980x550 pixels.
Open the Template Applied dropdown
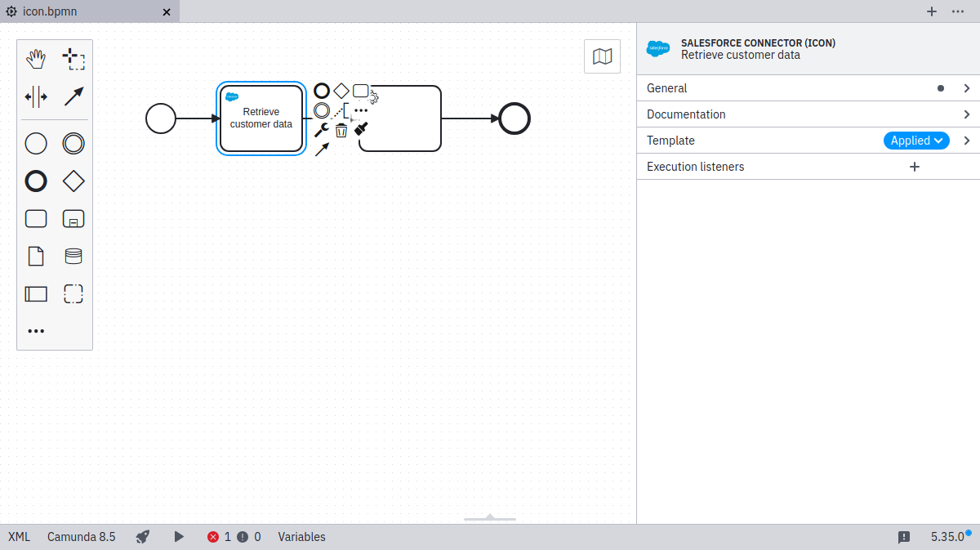click(x=915, y=141)
